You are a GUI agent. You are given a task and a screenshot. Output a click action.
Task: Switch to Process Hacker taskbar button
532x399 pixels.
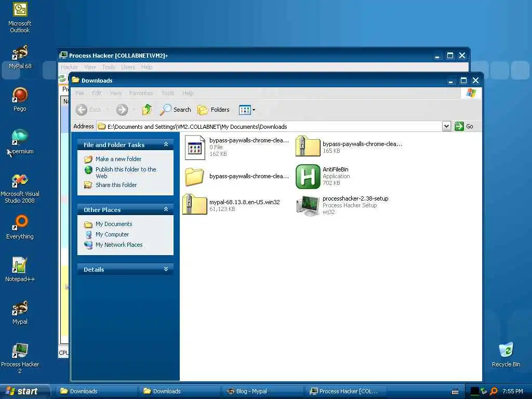(345, 391)
